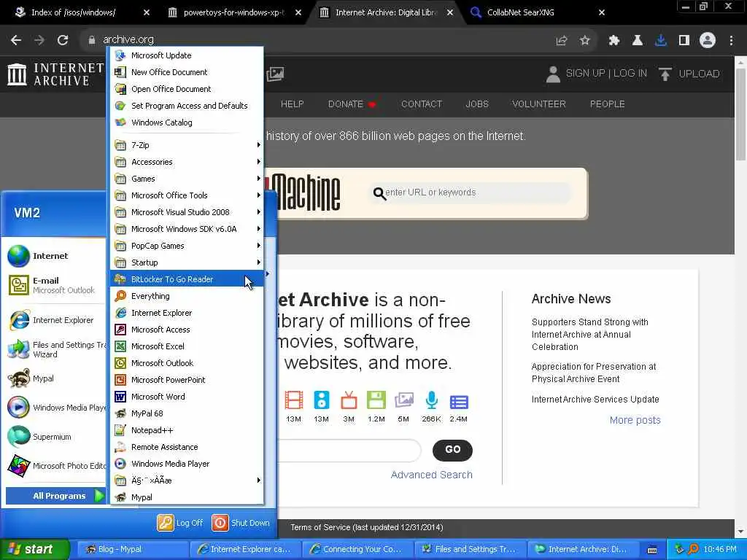This screenshot has height=560, width=747.
Task: Open browser extensions puzzle icon
Action: (x=614, y=41)
